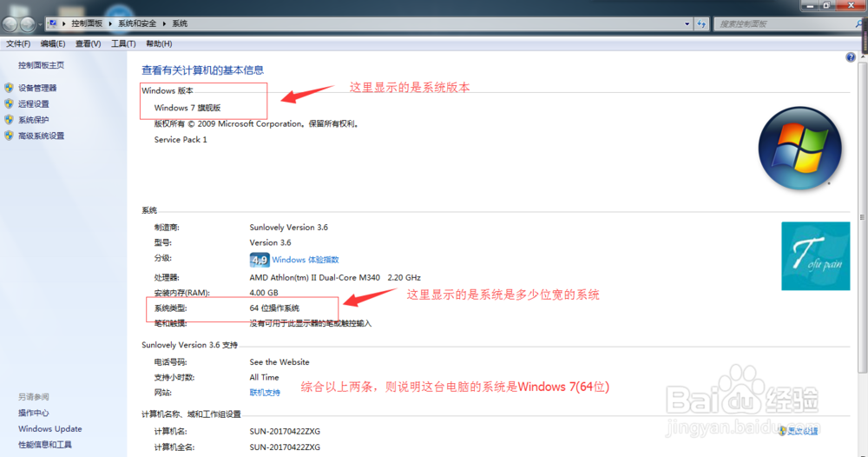This screenshot has height=457, width=868.
Task: Open the 文件(F) menu
Action: [18, 43]
